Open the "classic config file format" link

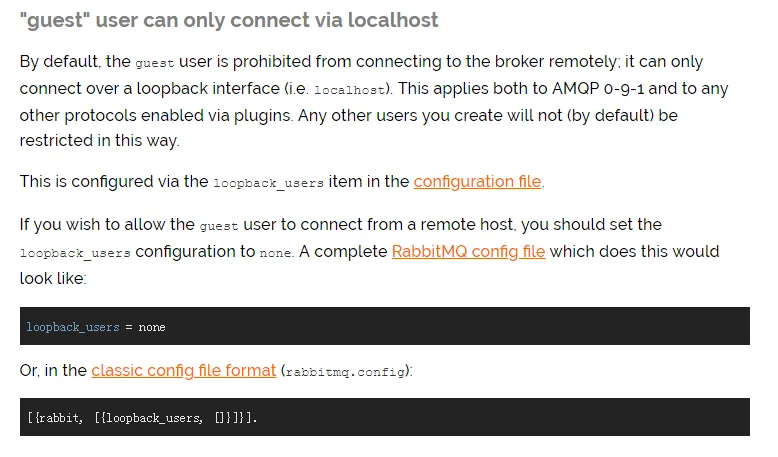(183, 370)
